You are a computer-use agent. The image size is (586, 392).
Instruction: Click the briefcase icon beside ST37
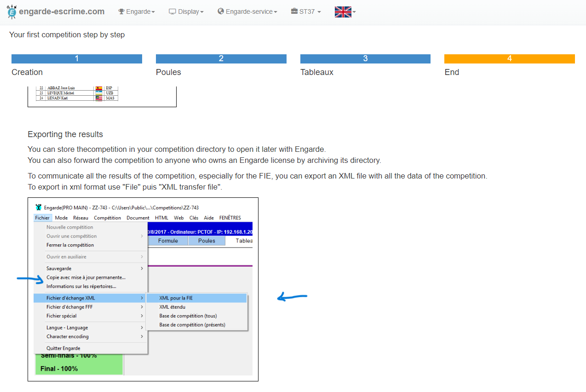pyautogui.click(x=294, y=12)
